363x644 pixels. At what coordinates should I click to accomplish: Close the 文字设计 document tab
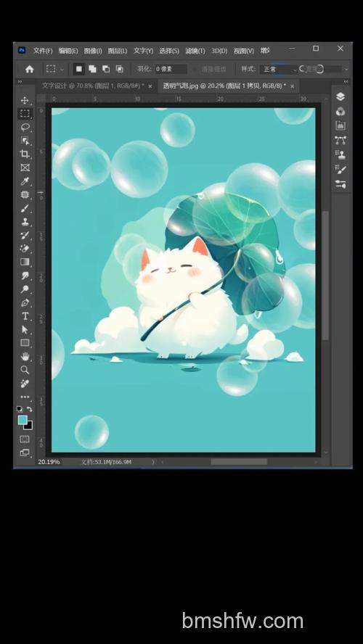click(x=150, y=86)
